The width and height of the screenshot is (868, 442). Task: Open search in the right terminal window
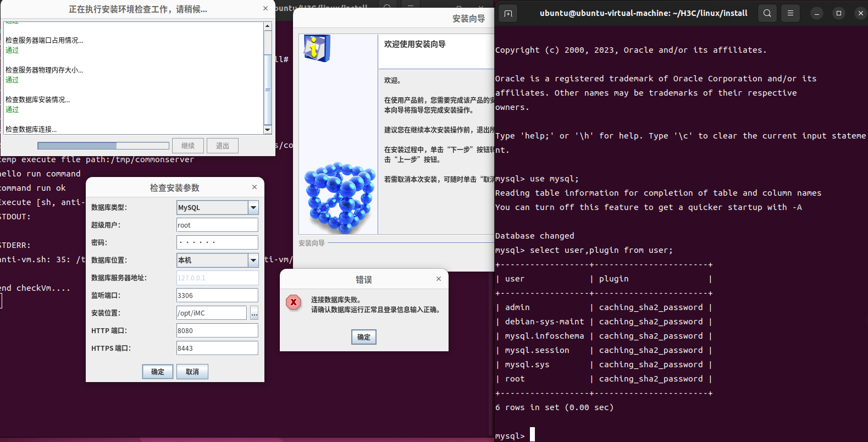[767, 13]
